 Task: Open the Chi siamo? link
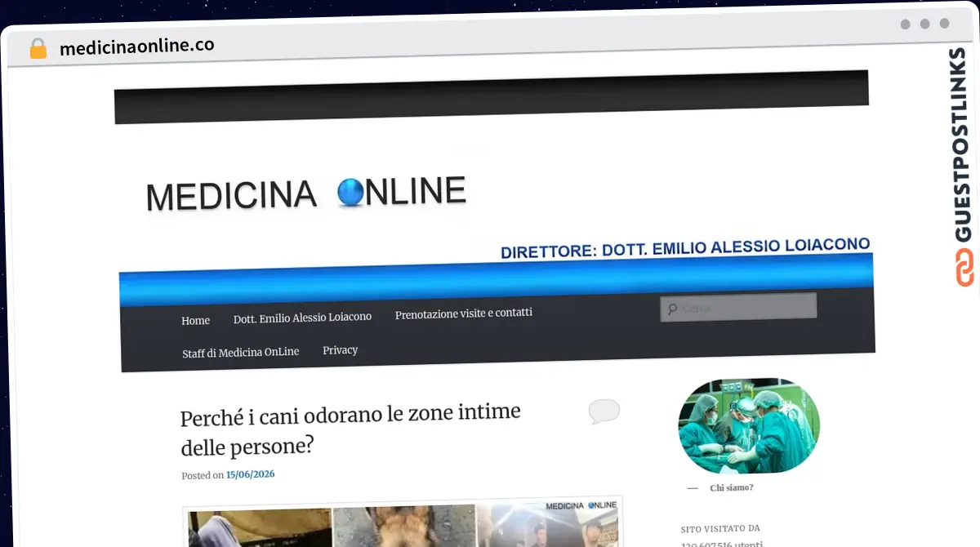pyautogui.click(x=732, y=487)
